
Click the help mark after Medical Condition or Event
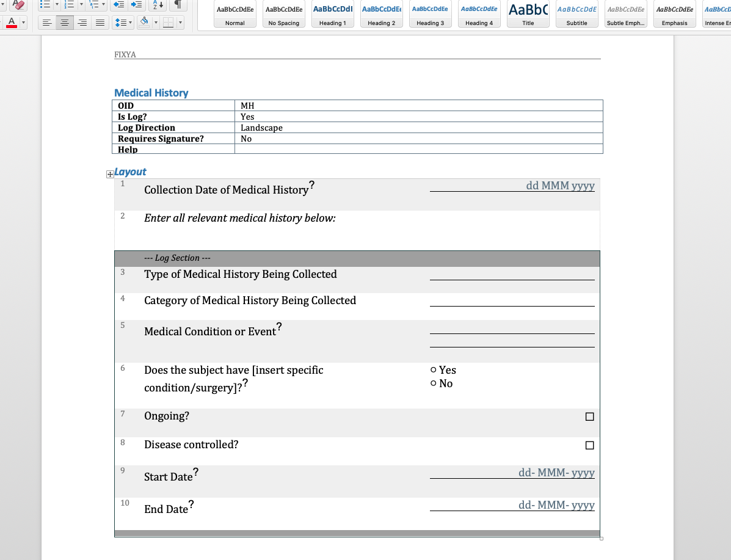point(279,326)
